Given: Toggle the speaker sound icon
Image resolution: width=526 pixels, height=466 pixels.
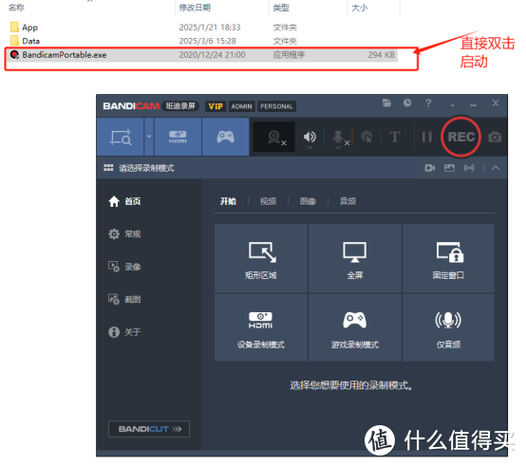Looking at the screenshot, I should click(309, 136).
